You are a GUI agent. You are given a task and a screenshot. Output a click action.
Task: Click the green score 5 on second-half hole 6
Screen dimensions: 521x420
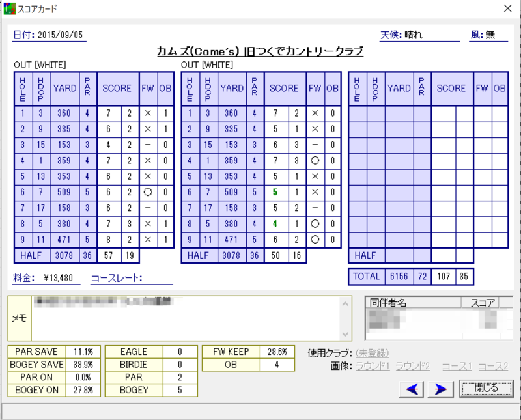pyautogui.click(x=275, y=192)
